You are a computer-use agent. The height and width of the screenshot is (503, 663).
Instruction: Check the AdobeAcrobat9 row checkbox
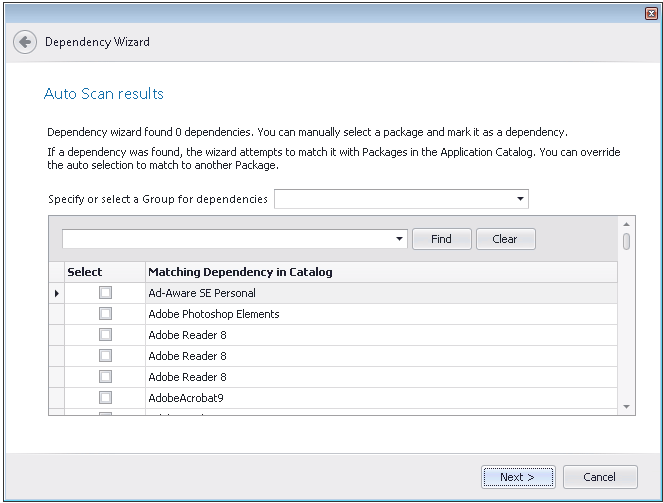pos(105,397)
